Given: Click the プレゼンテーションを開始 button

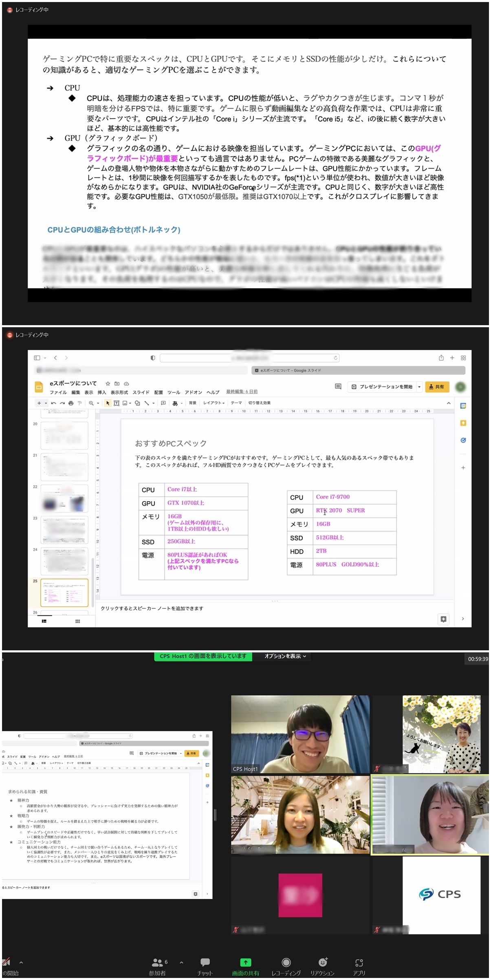Looking at the screenshot, I should tap(382, 387).
